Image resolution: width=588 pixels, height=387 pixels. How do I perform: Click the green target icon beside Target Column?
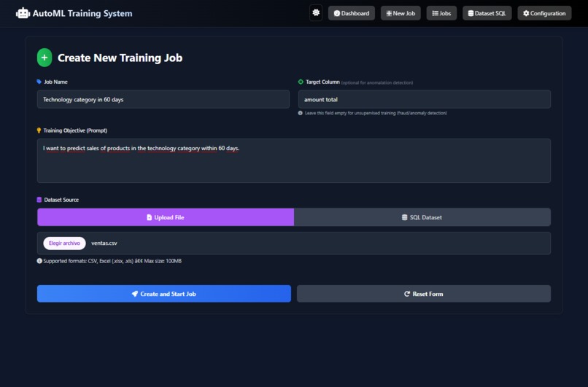(x=301, y=82)
